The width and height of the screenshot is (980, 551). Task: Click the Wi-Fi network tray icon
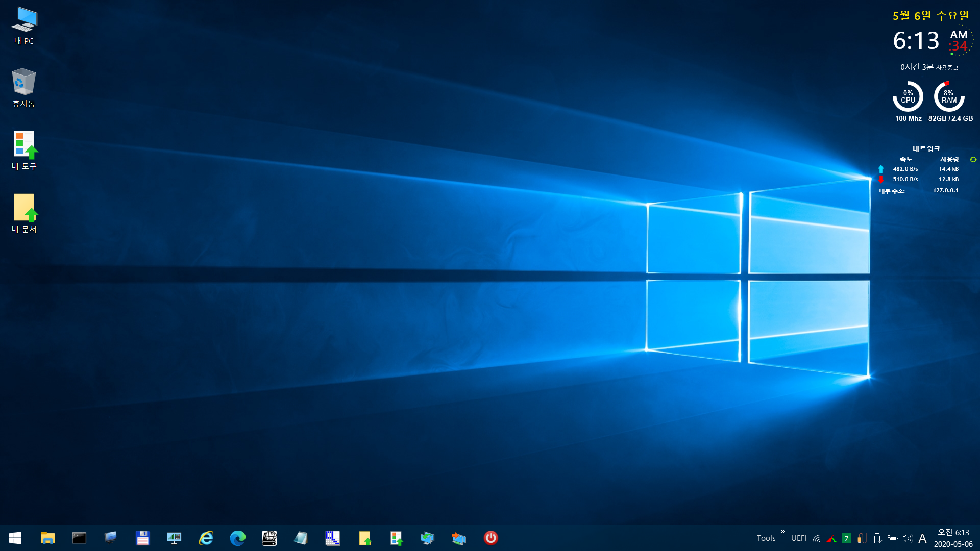(x=817, y=538)
